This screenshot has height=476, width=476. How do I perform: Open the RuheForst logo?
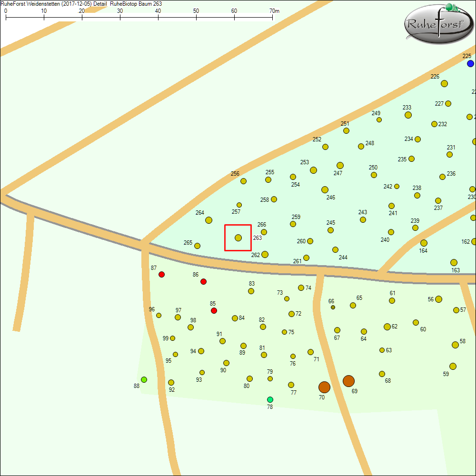[x=439, y=24]
